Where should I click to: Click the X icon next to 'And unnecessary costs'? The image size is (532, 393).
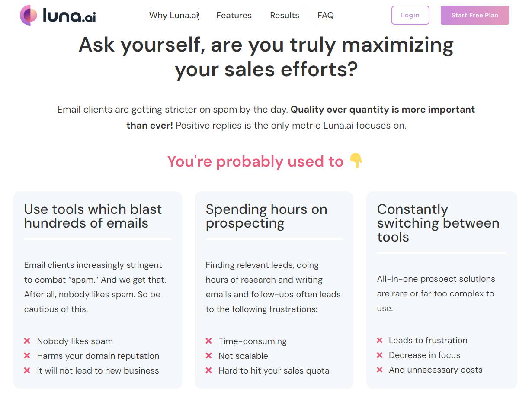tap(380, 370)
